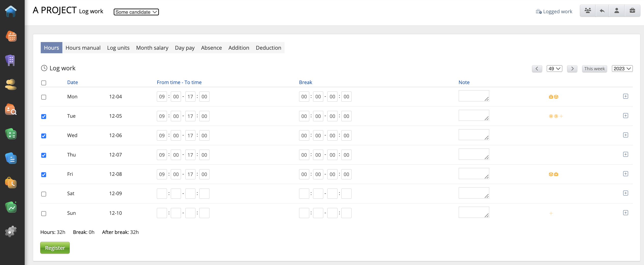644x265 pixels.
Task: Open the Some candidate dropdown
Action: click(x=136, y=12)
